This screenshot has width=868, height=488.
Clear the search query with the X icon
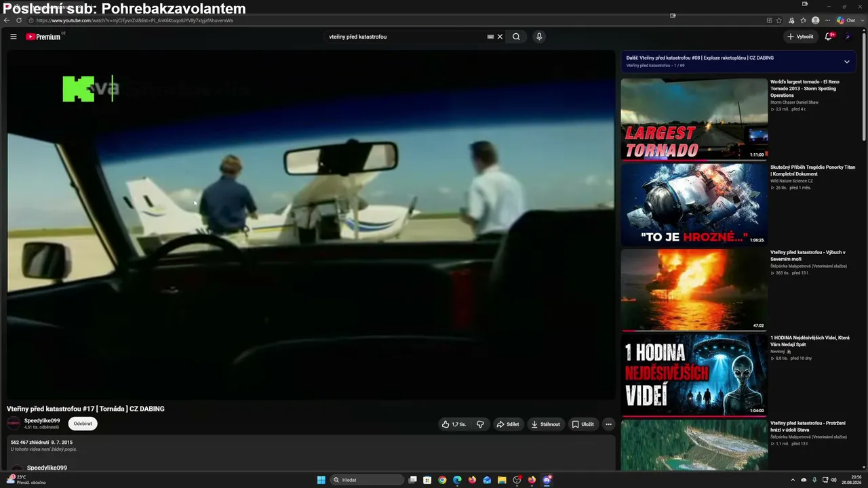click(x=500, y=37)
